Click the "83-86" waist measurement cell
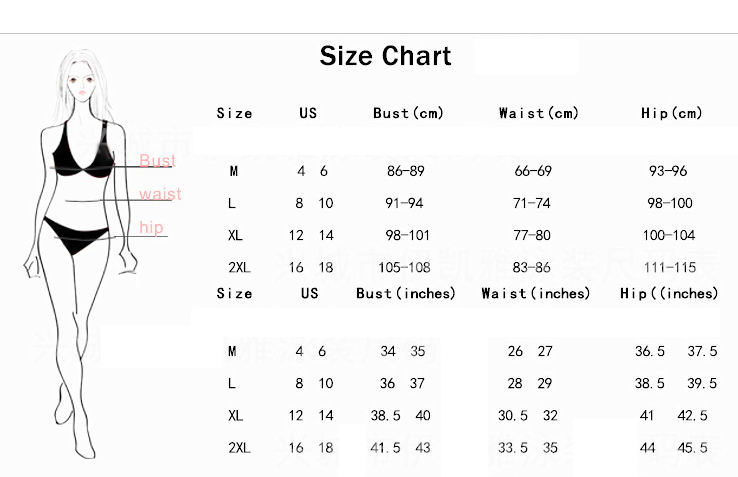Screen dimensions: 738x477 click(x=532, y=268)
